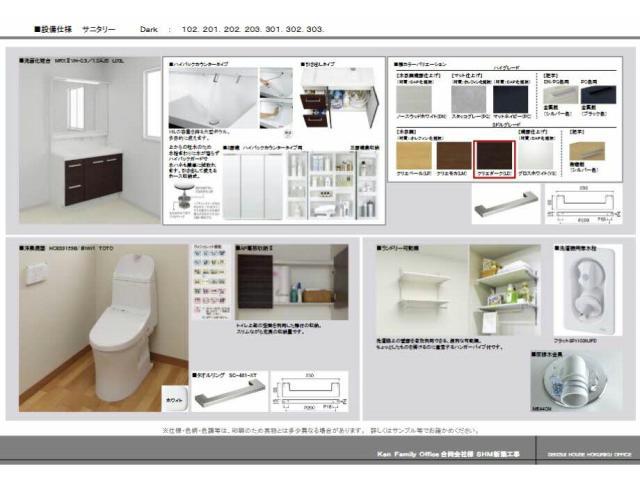Click the matte navy color swatch
Screen dimensions: 640x480
tap(512, 100)
